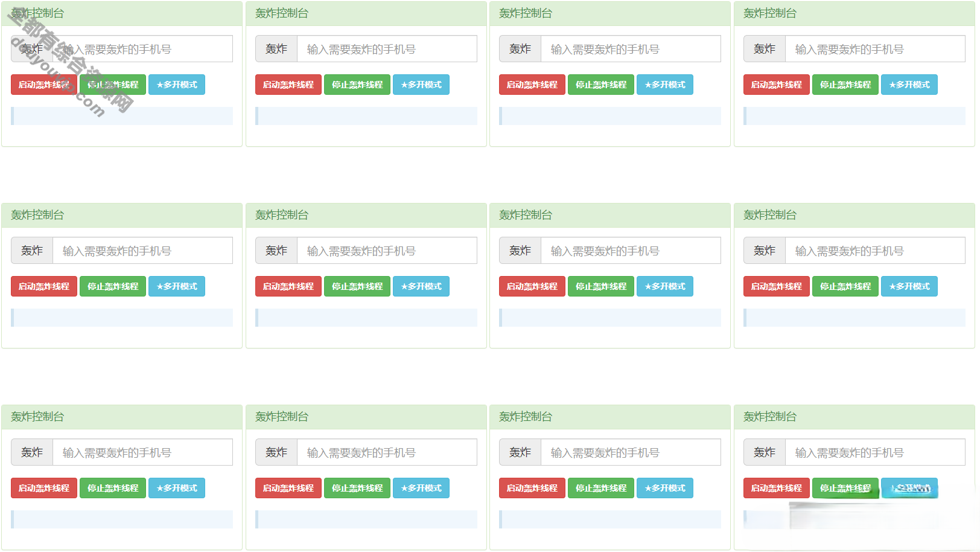
Task: Click 启动轰炸线程 in row 2, column 4 panel
Action: 777,286
